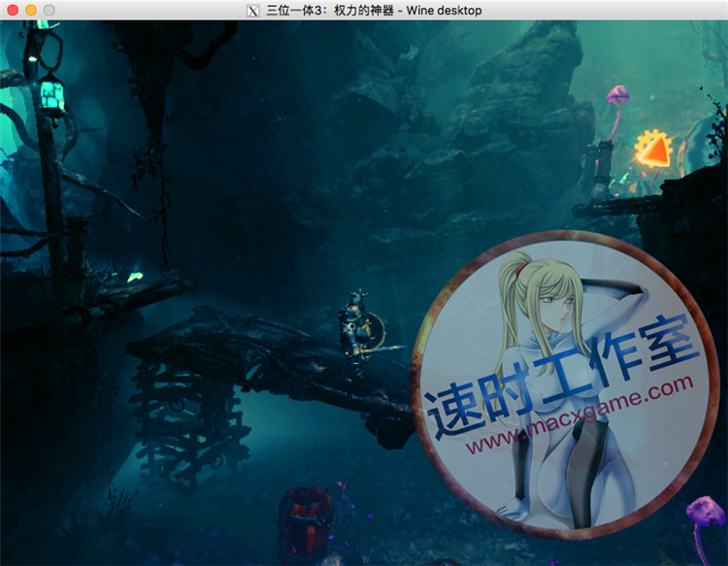Click the red wooden barrel
The height and width of the screenshot is (566, 728).
tap(307, 520)
